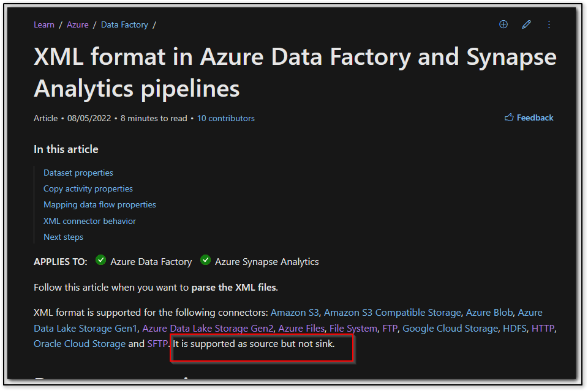The image size is (588, 391).
Task: Open the Learn breadcrumb link
Action: 44,24
